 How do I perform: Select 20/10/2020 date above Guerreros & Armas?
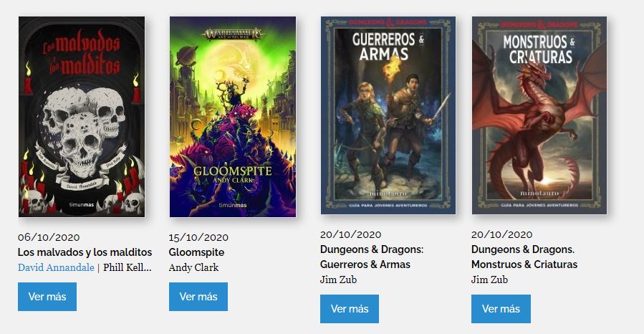tap(351, 234)
